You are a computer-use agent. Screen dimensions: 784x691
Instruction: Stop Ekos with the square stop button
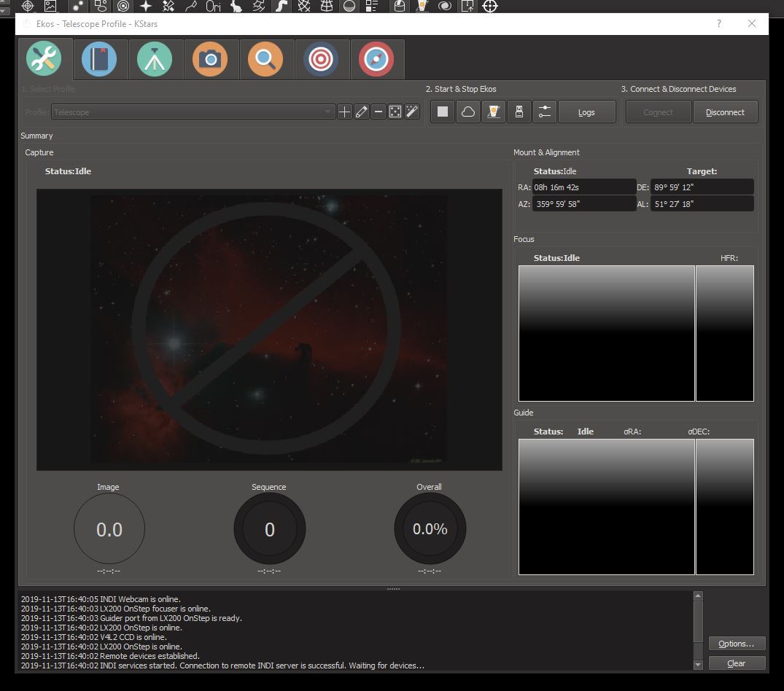coord(443,112)
